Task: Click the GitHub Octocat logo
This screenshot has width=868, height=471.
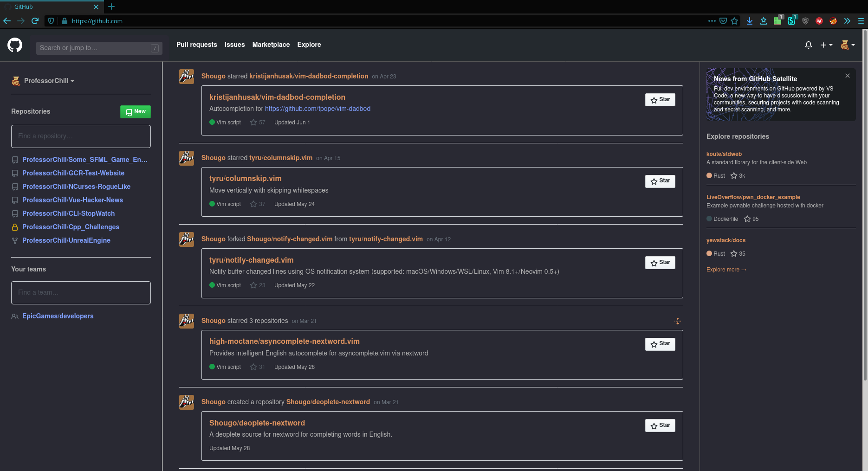Action: (x=15, y=45)
